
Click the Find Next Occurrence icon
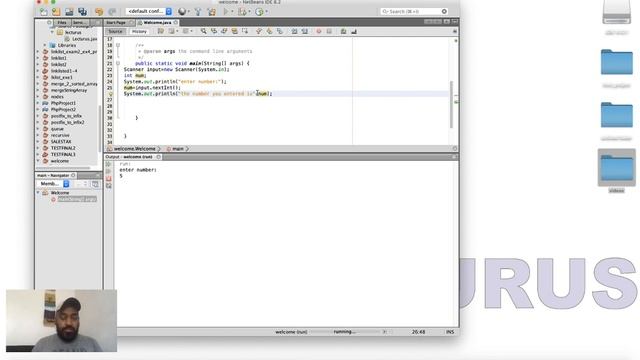tap(224, 31)
